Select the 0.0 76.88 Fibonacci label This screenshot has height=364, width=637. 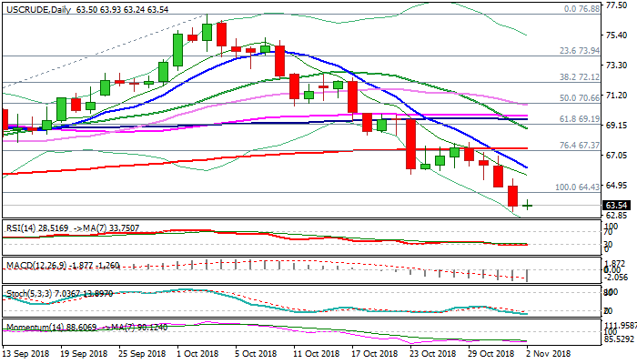pyautogui.click(x=581, y=8)
